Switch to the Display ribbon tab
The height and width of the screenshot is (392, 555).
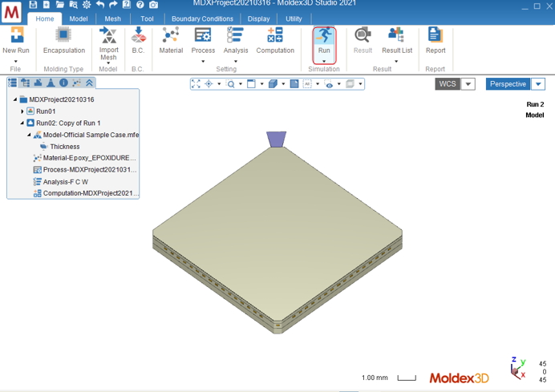pyautogui.click(x=258, y=18)
